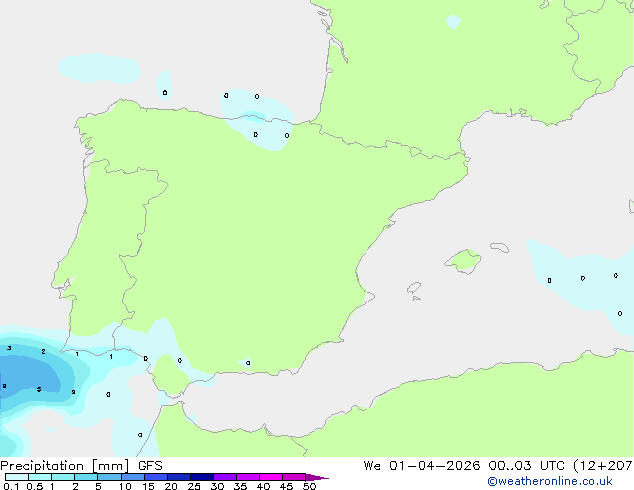Viewport: 634px width, 490px height.
Task: Click the '25' legend scale label
Action: (x=194, y=486)
